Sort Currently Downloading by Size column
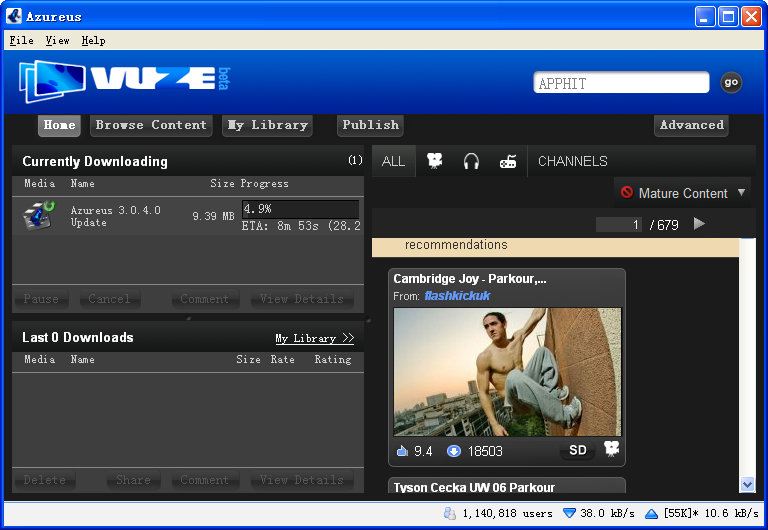Viewport: 768px width, 530px height. pyautogui.click(x=222, y=183)
